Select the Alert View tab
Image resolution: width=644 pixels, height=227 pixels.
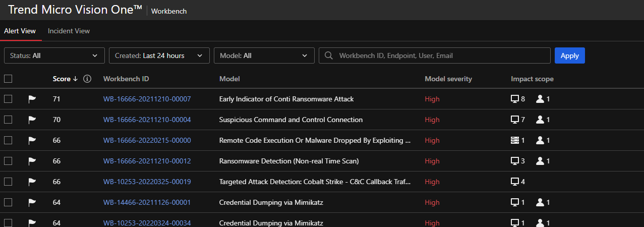[20, 31]
